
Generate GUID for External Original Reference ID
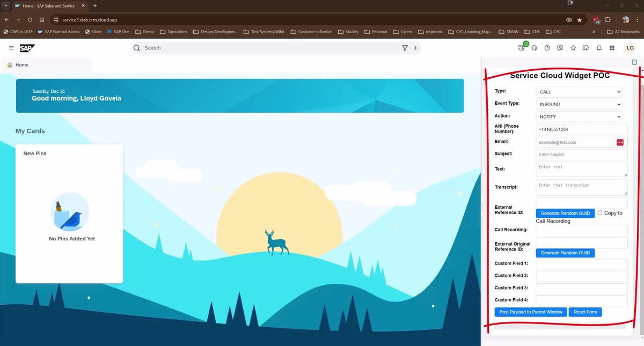coord(565,253)
